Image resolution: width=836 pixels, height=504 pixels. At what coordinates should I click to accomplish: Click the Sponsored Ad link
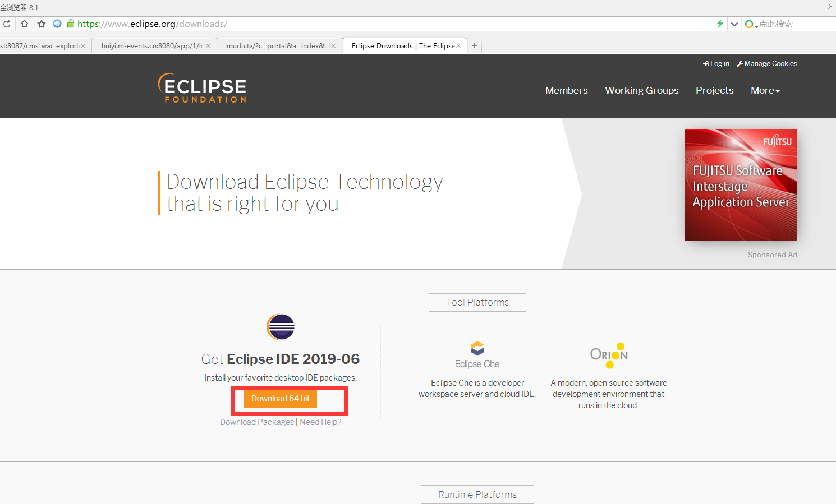pyautogui.click(x=772, y=255)
